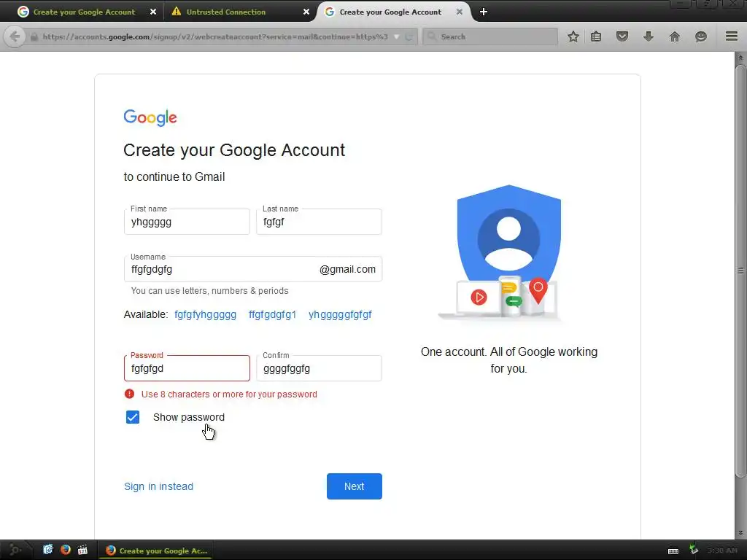The image size is (747, 560).
Task: Choose suggested username fgfgfyhggggg
Action: (205, 314)
